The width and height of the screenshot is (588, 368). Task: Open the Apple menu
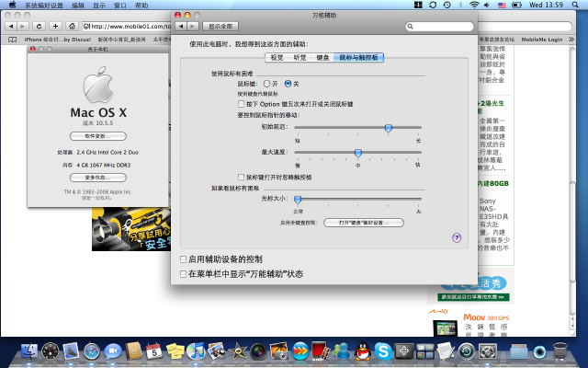point(12,5)
